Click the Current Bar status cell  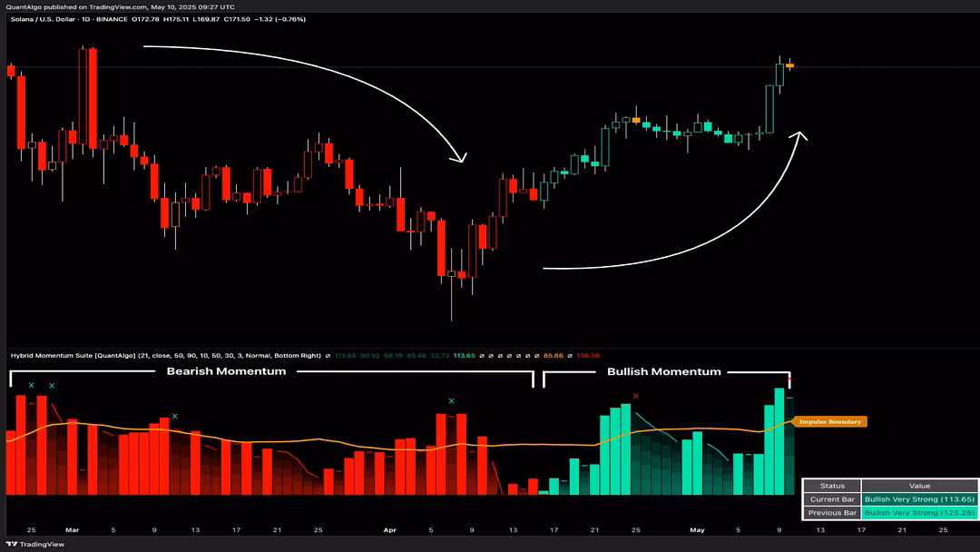[832, 499]
